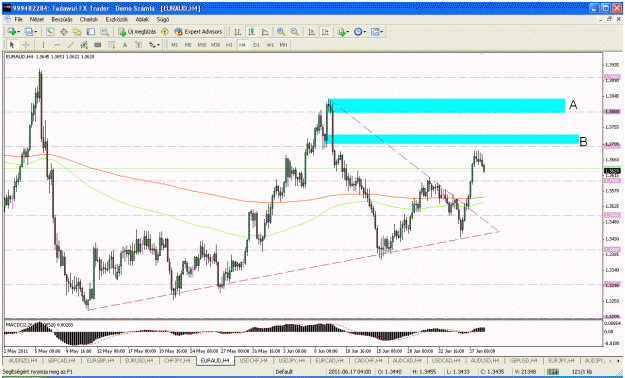Click the Zoom Out magnifier icon

(295, 32)
